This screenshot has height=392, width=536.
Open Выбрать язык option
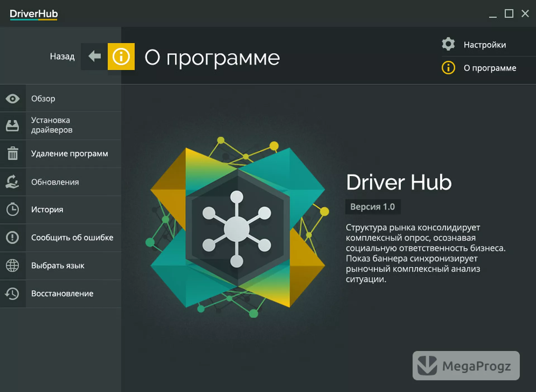[61, 266]
